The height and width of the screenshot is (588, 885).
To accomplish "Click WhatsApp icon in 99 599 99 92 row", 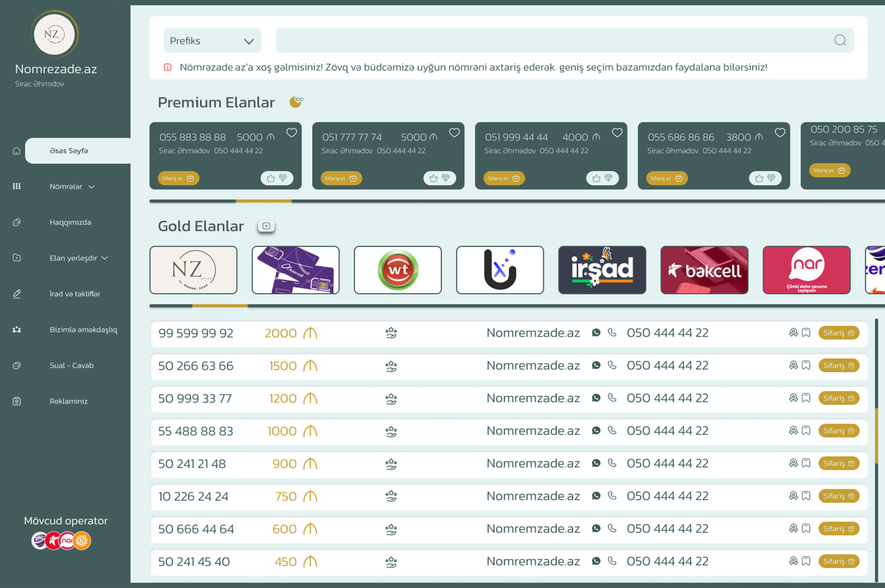I will click(x=596, y=333).
